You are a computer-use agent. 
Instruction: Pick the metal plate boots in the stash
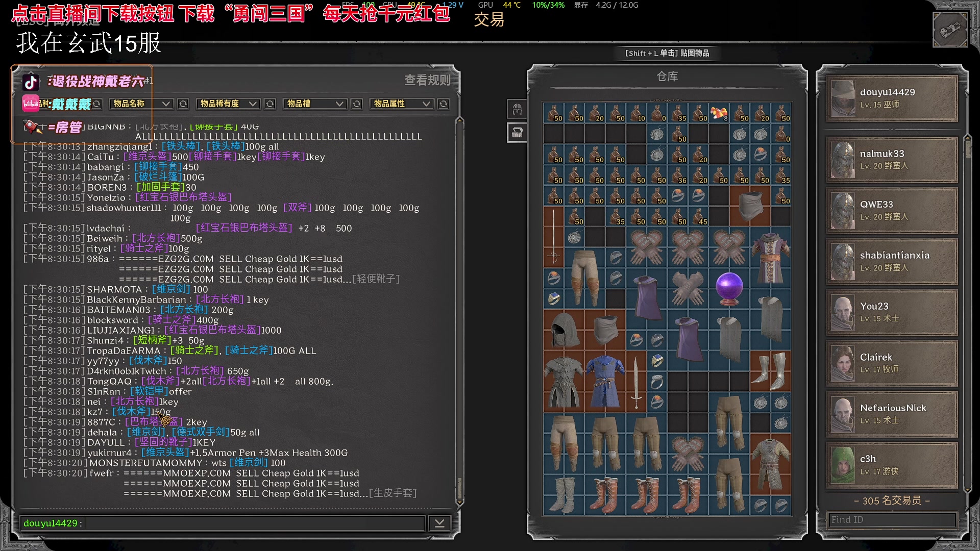click(x=770, y=371)
